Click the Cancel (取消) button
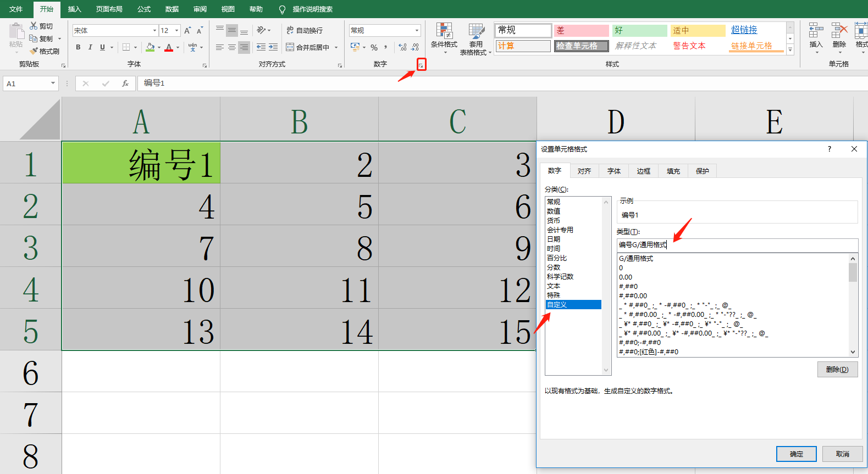 point(843,454)
